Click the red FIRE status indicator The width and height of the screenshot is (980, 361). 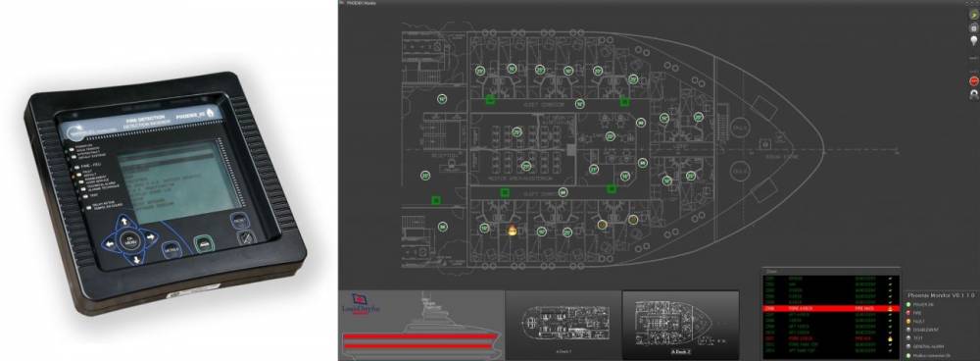(908, 313)
